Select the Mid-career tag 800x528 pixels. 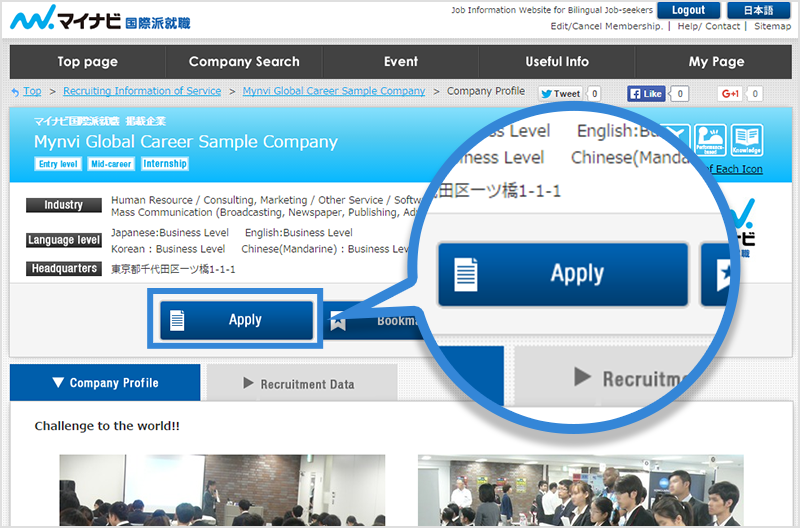point(111,164)
